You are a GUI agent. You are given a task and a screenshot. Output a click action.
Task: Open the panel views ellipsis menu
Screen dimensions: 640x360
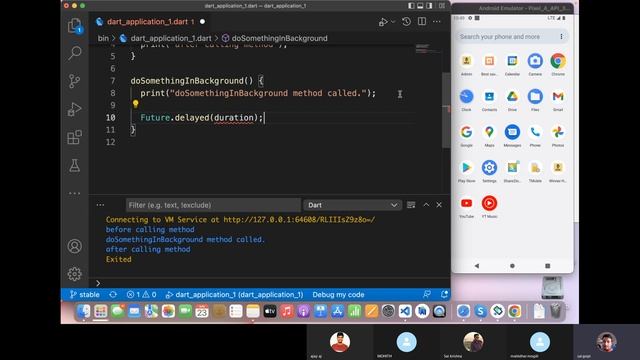click(100, 205)
